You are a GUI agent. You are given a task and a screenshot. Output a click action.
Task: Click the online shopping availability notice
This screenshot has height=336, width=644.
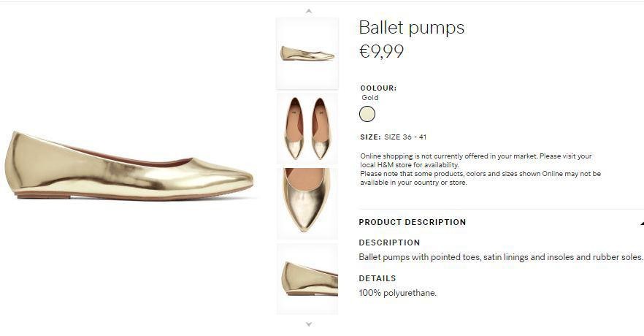480,169
